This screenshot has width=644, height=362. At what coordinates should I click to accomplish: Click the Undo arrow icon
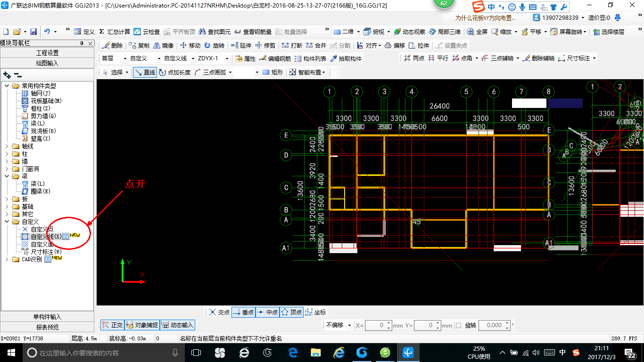click(47, 32)
